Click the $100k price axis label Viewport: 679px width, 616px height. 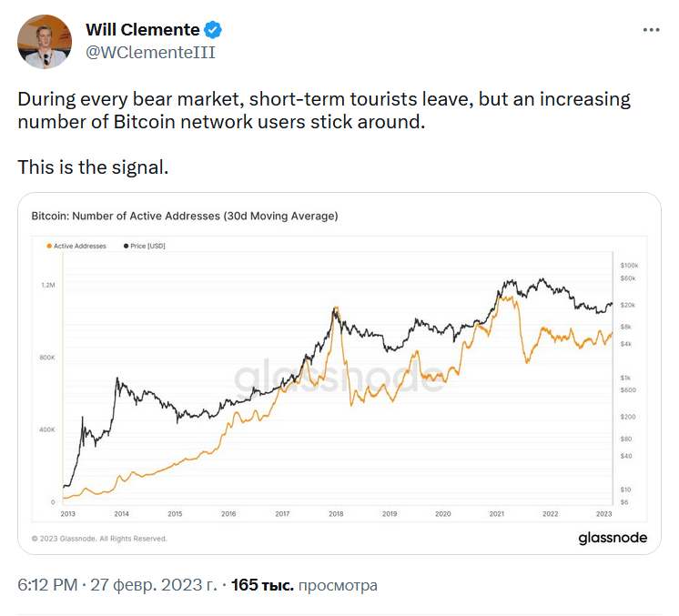pyautogui.click(x=631, y=264)
